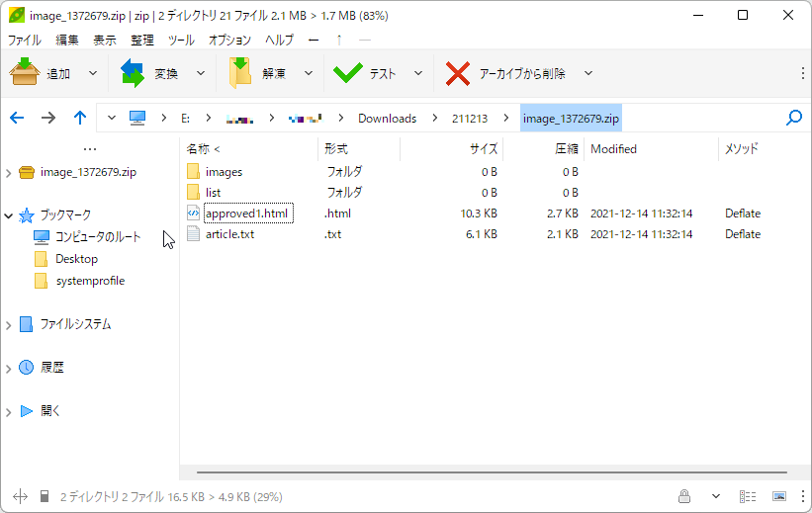Open the テスト dropdown arrow
The image size is (812, 513).
coord(418,73)
